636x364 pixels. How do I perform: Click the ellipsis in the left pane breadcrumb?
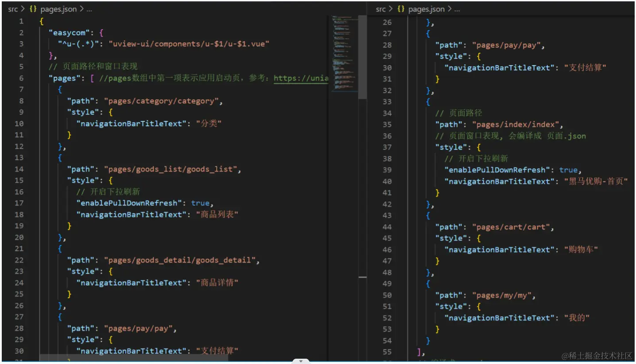pos(89,9)
